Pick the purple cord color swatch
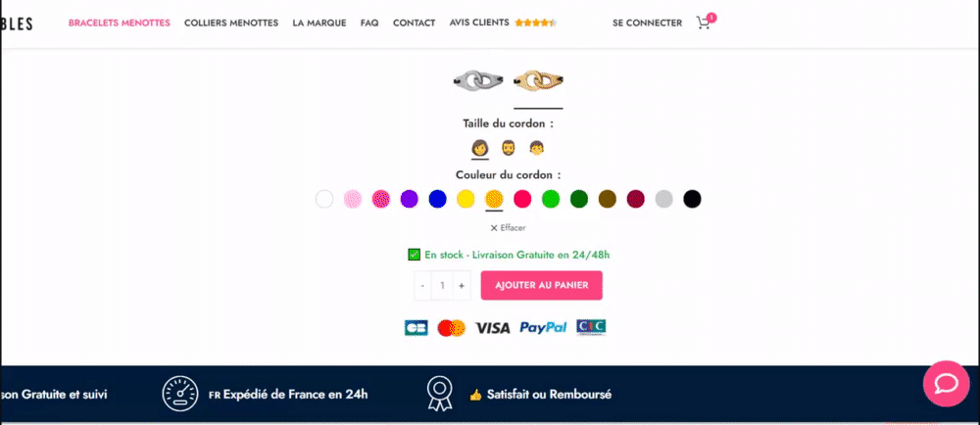This screenshot has height=425, width=980. click(x=409, y=199)
